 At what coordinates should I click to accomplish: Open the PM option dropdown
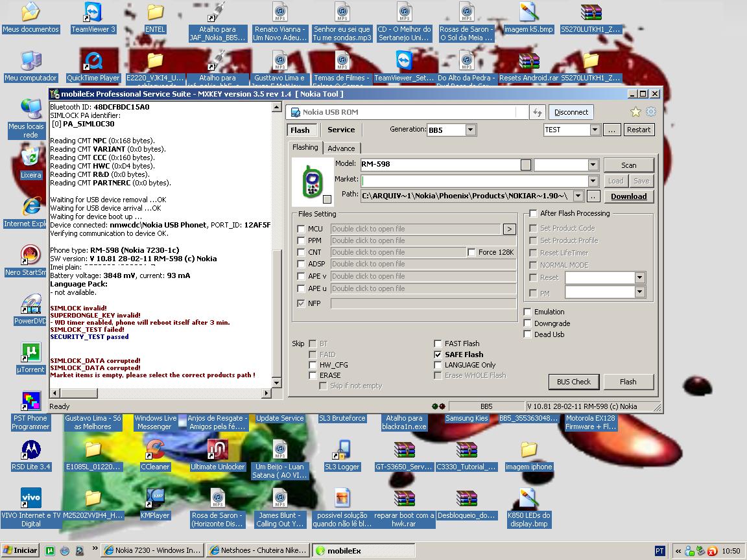[x=640, y=292]
